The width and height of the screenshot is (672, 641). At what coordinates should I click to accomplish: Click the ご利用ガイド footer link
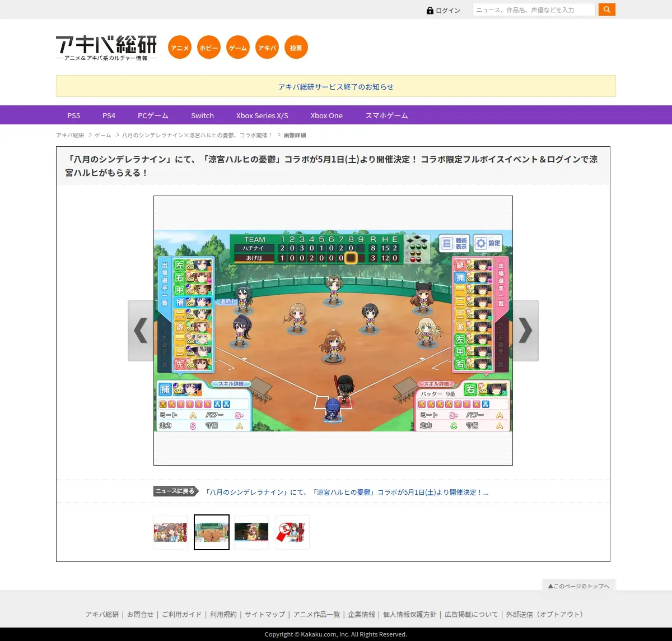[x=181, y=614]
